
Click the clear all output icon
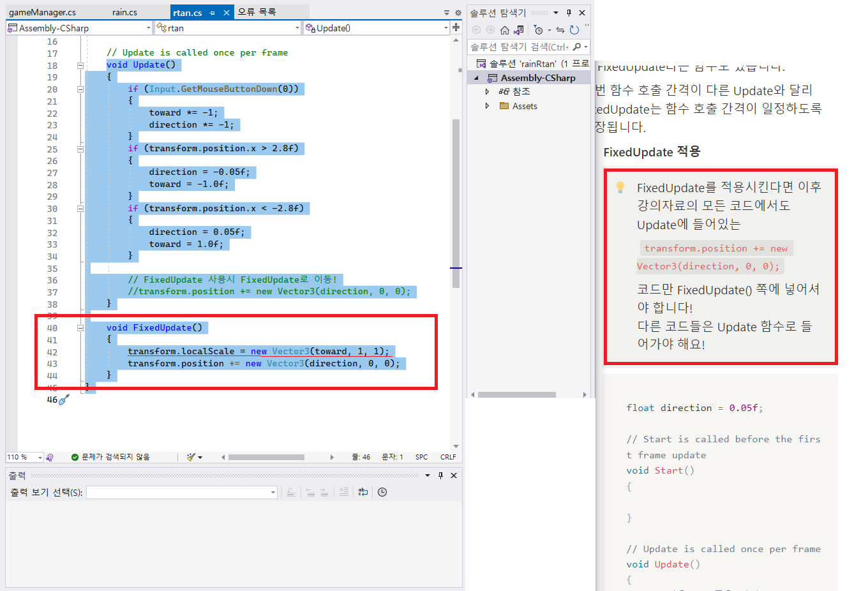[344, 492]
